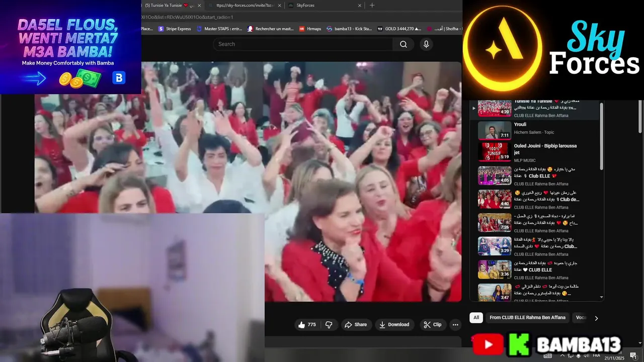This screenshot has width=644, height=362.
Task: Open Master STAPS bookmark
Action: (219, 29)
